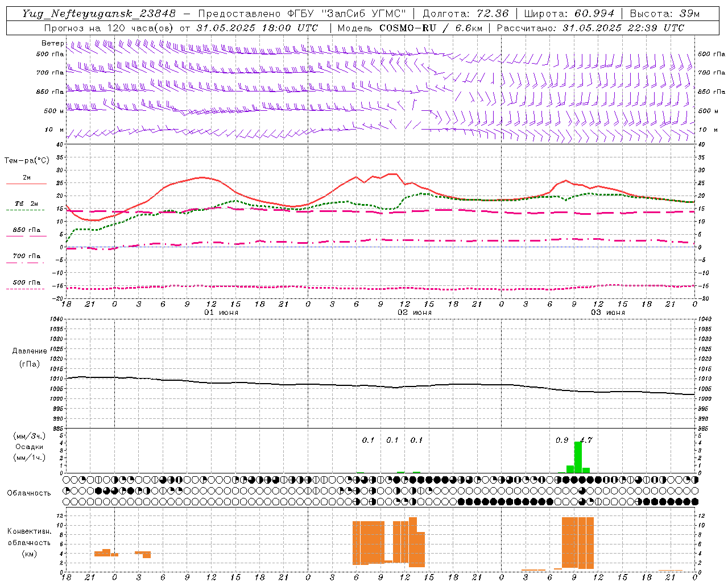The image size is (728, 582).
Task: Click the 01 июня date label
Action: [221, 313]
